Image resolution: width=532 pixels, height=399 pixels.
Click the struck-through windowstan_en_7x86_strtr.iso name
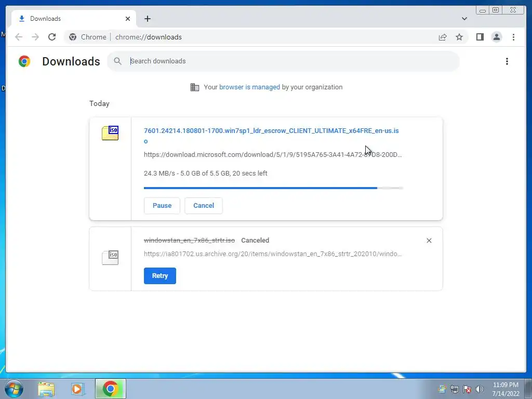click(x=189, y=241)
